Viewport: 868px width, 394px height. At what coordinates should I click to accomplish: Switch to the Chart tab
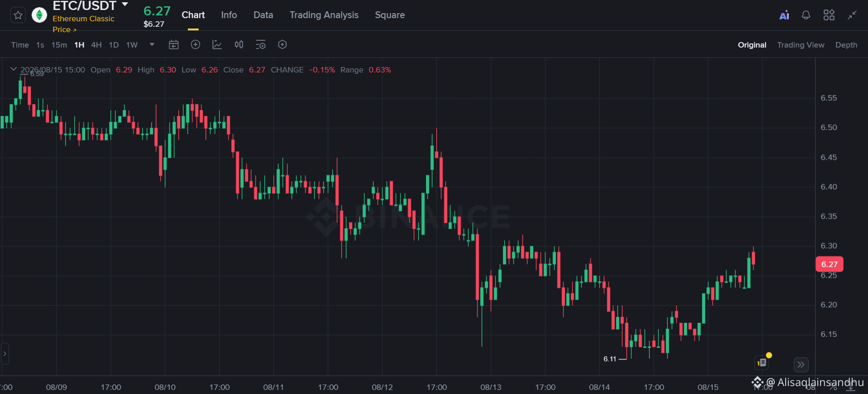(193, 15)
